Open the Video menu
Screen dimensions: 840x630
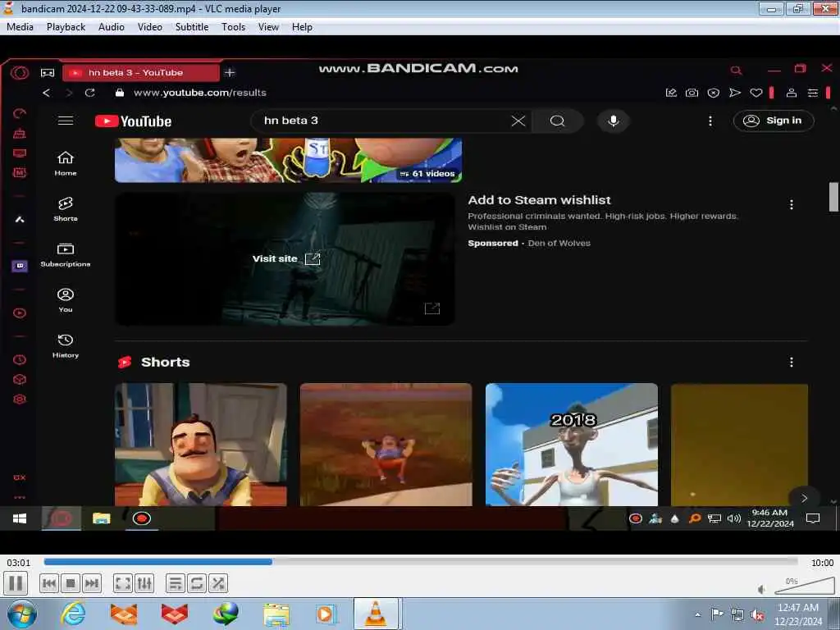(x=150, y=27)
